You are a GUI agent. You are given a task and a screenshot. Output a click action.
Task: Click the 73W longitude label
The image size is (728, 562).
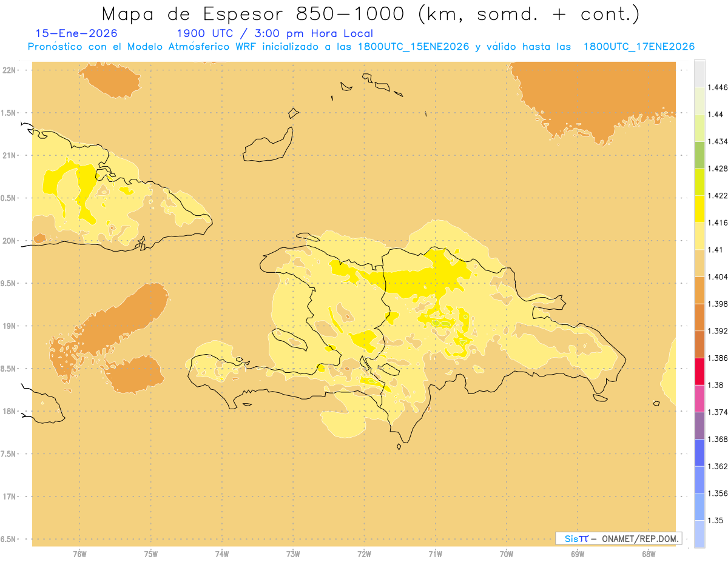coord(293,554)
